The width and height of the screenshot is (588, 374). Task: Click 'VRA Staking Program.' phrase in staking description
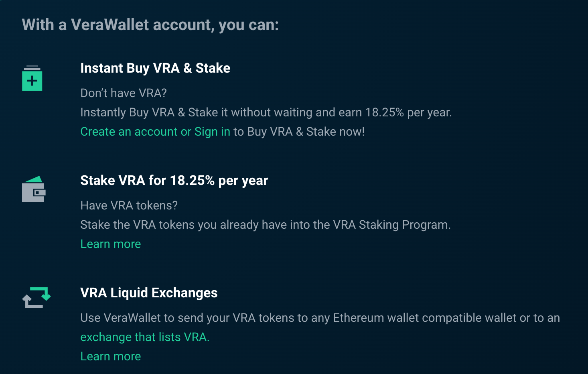(392, 225)
